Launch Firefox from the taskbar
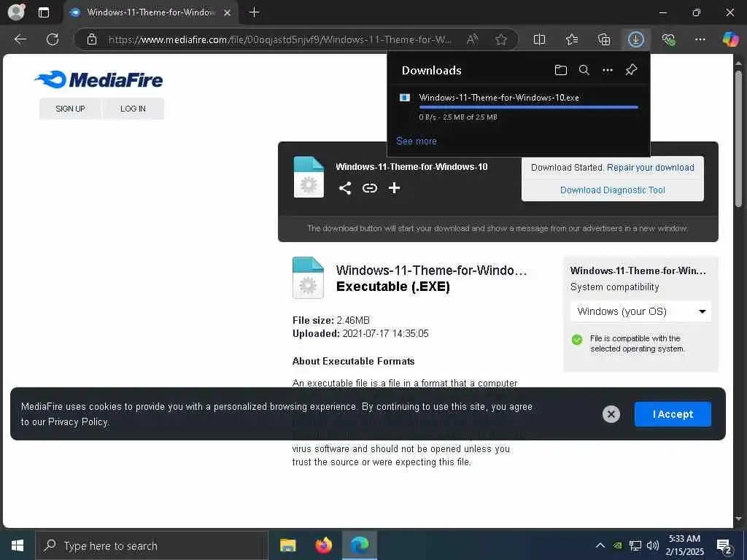This screenshot has width=747, height=560. [323, 545]
